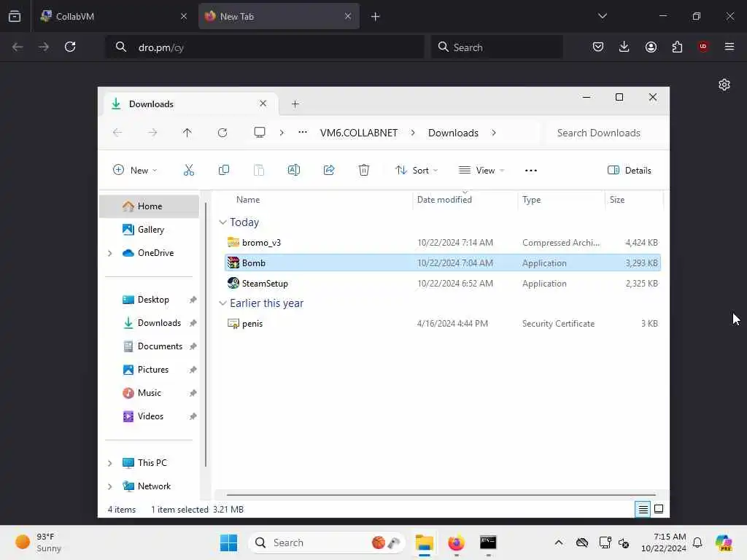
Task: Expand the Network tree node
Action: click(x=110, y=486)
